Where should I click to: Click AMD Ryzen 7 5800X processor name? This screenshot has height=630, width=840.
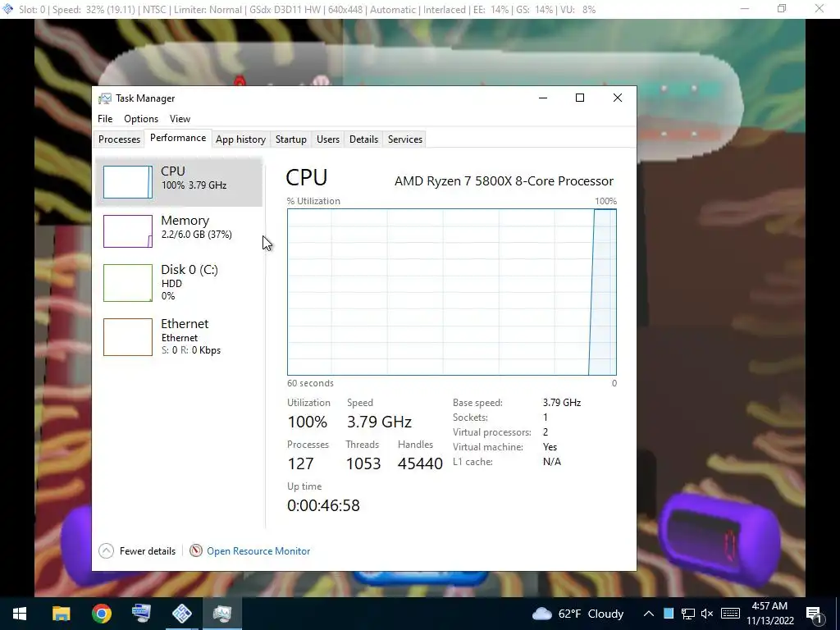[x=504, y=181]
